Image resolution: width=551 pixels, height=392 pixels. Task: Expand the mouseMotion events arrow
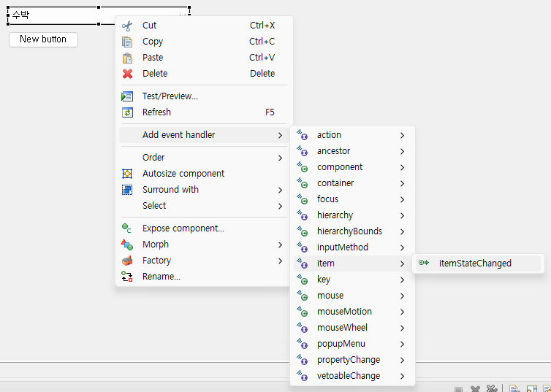tap(403, 312)
